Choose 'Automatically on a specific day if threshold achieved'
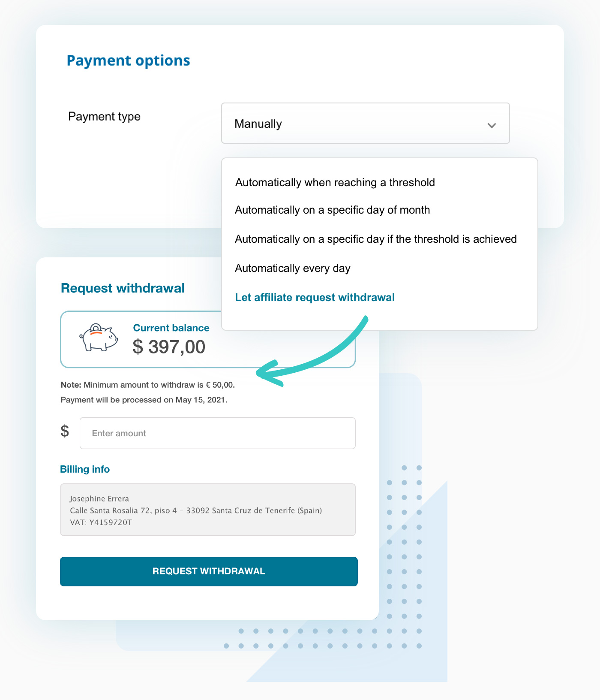Viewport: 600px width, 700px height. click(376, 239)
